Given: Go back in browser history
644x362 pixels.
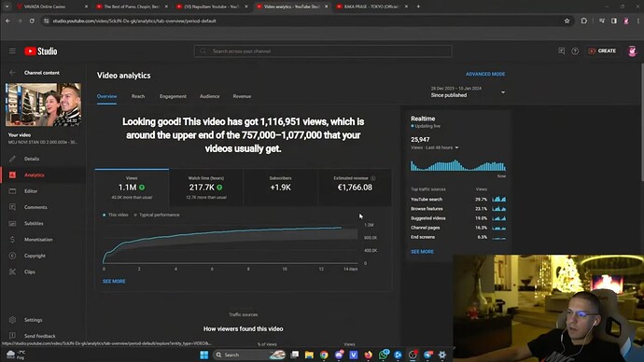Looking at the screenshot, I should tap(7, 21).
